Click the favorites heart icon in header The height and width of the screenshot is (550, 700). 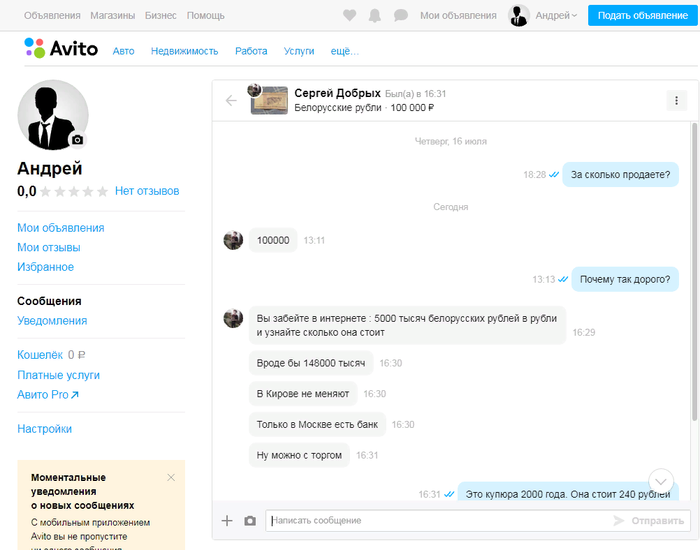[x=349, y=16]
